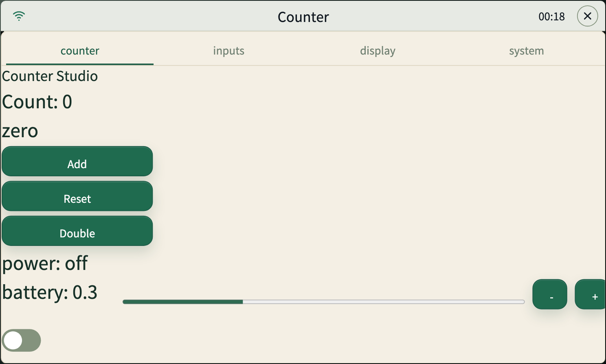Click the 'Count: 0' label
Image resolution: width=606 pixels, height=364 pixels.
tap(37, 102)
